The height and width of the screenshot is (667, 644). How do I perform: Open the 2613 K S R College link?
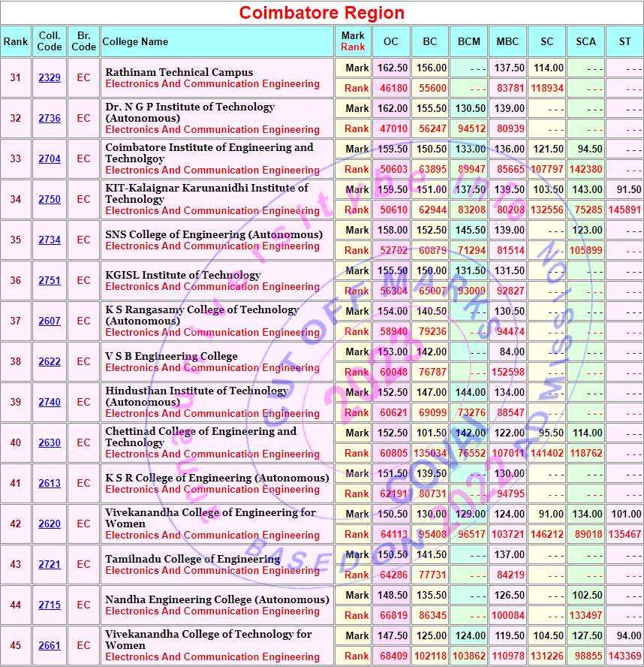point(50,484)
